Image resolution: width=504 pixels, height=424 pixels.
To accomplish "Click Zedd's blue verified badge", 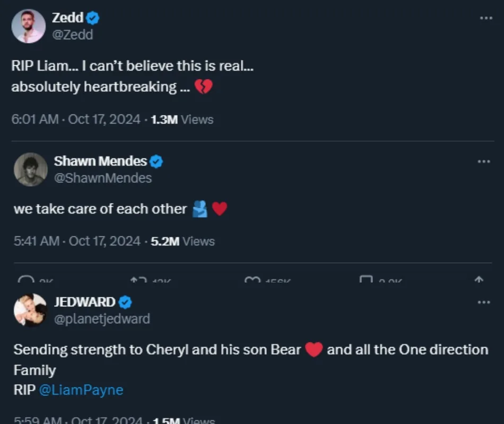I will click(x=93, y=18).
